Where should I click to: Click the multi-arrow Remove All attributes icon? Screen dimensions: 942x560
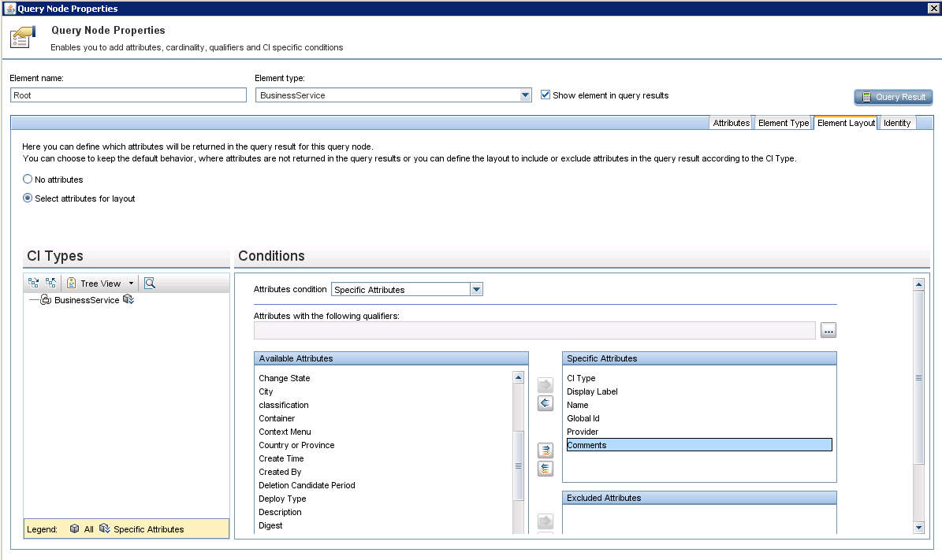point(545,469)
